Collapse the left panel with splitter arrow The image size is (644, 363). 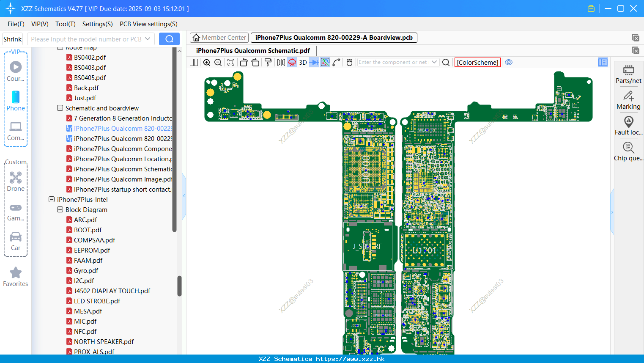(184, 196)
